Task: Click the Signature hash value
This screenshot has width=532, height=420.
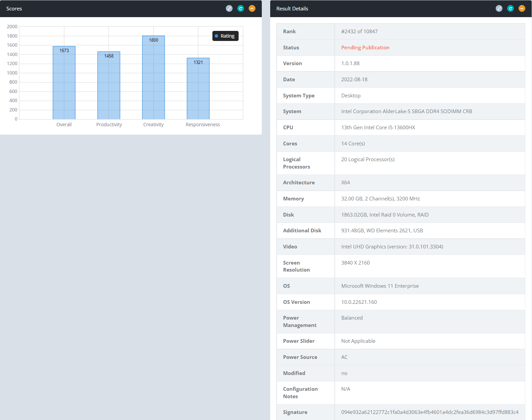Action: point(429,412)
